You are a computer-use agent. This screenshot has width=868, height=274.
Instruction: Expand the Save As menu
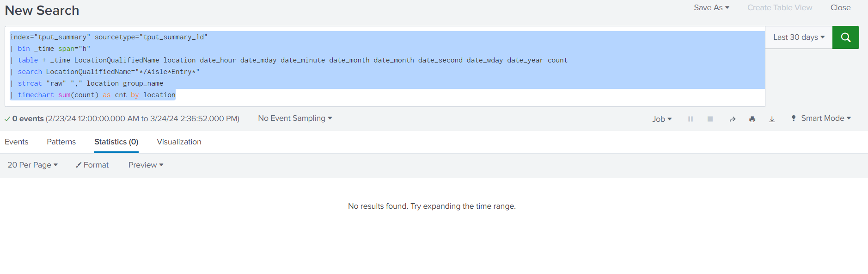(711, 7)
